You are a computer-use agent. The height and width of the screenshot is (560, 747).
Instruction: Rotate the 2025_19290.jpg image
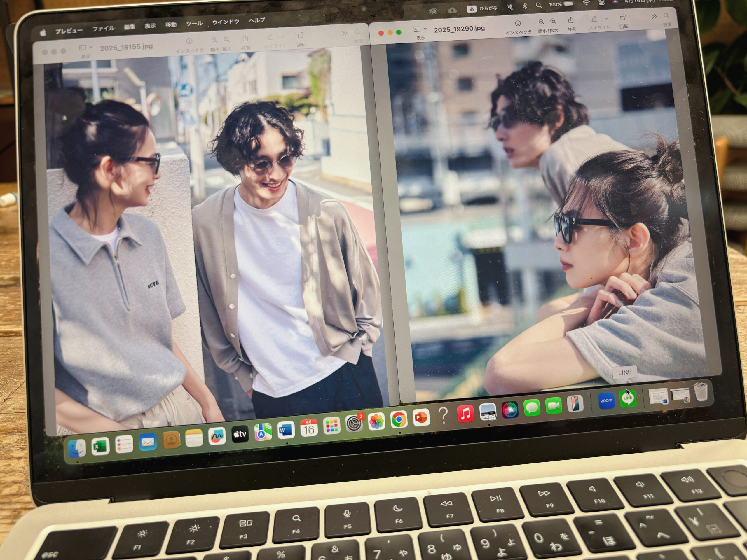point(622,17)
